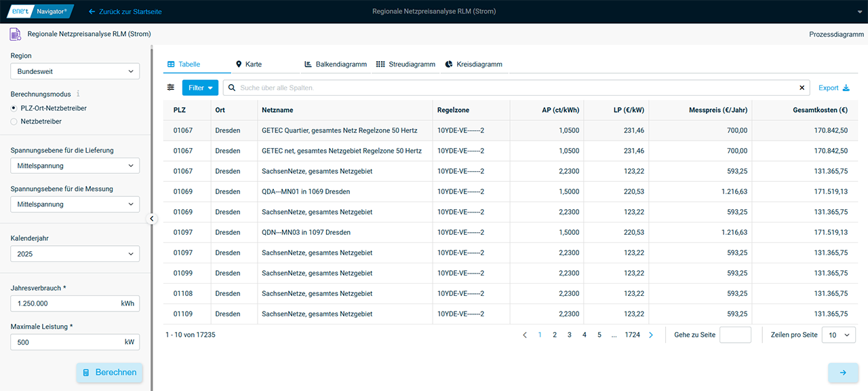The height and width of the screenshot is (391, 868).
Task: Open the Region dropdown set to Bundesweit
Action: 75,71
